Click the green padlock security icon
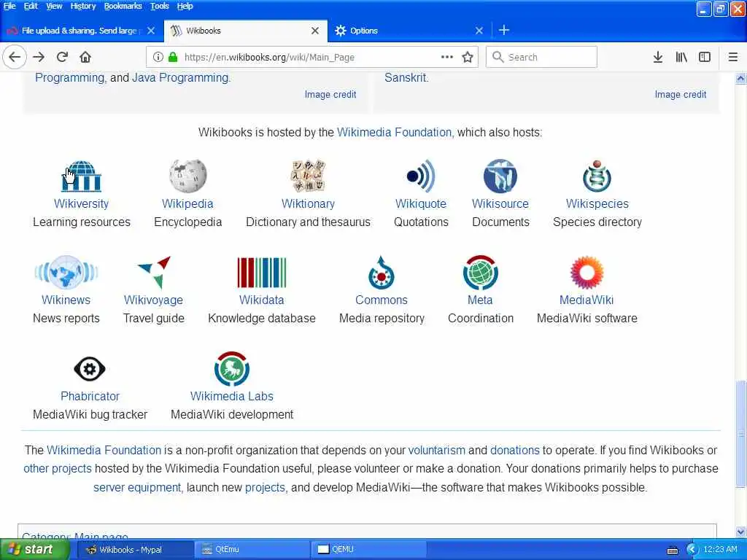This screenshot has height=560, width=747. [173, 57]
